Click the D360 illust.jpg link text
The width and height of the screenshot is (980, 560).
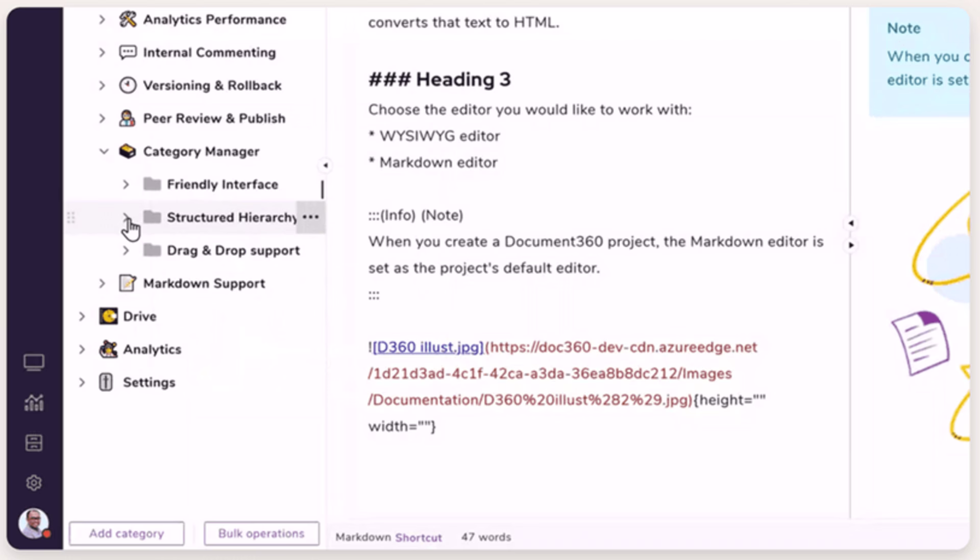click(428, 347)
